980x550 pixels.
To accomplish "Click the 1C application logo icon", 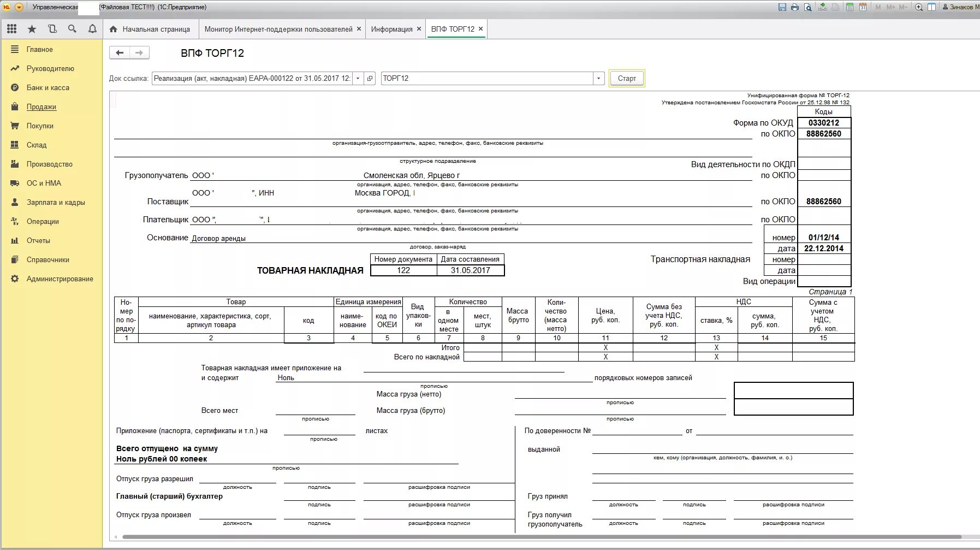I will tap(7, 7).
